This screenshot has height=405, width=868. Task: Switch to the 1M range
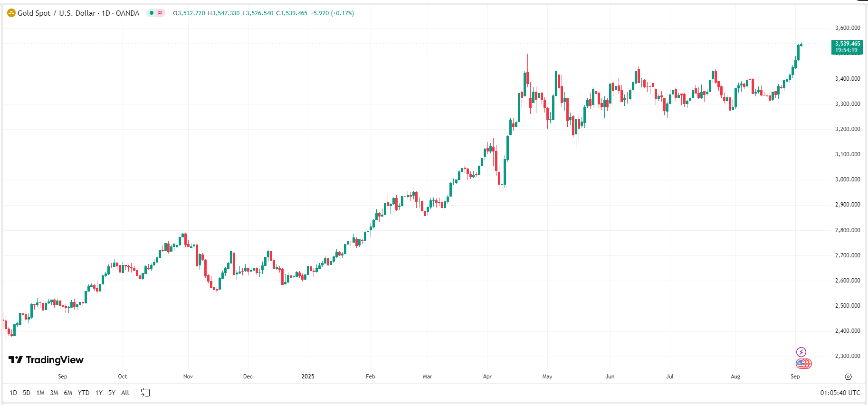coord(40,393)
